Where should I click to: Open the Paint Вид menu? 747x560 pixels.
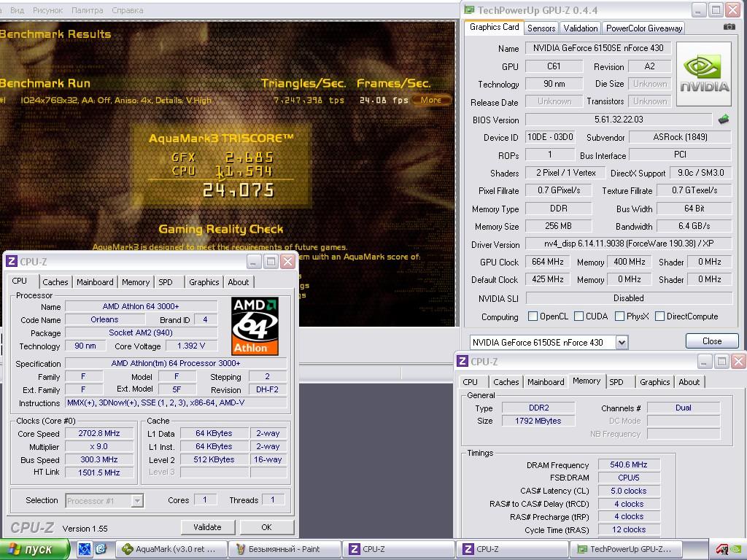pos(18,10)
